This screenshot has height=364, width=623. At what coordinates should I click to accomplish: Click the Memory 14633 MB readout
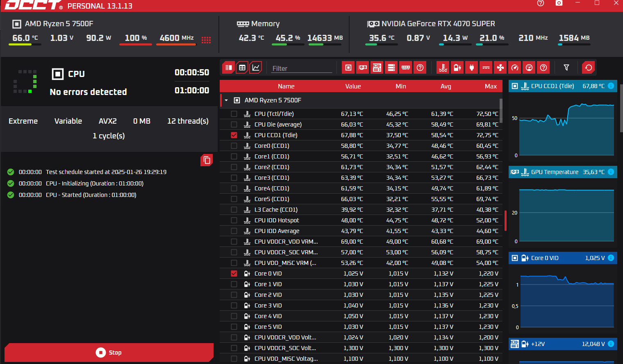tap(325, 38)
